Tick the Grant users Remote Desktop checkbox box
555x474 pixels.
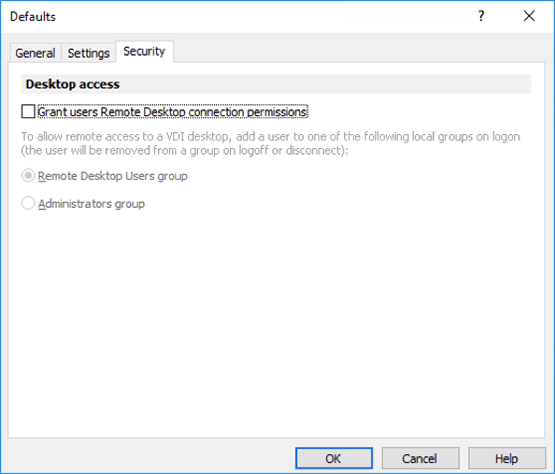[28, 112]
